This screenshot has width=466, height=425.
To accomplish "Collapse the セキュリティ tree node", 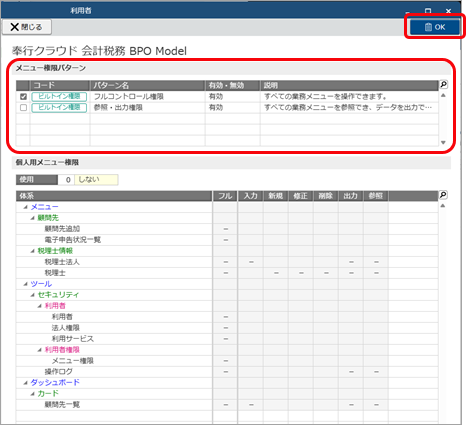I will click(33, 295).
